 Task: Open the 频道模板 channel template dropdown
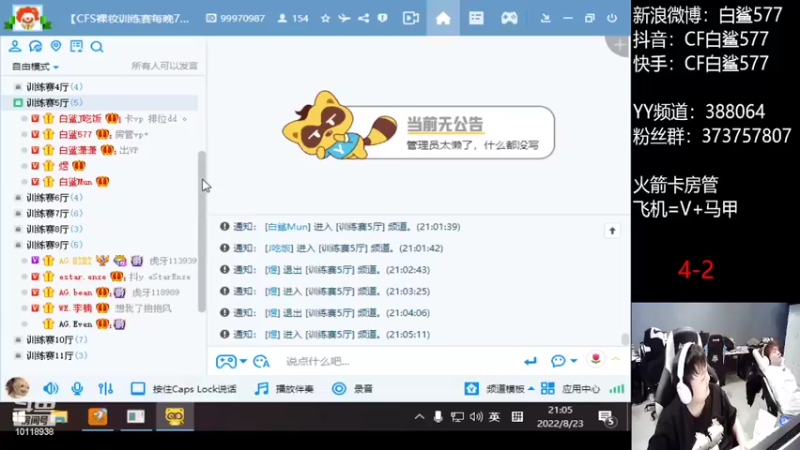[499, 389]
